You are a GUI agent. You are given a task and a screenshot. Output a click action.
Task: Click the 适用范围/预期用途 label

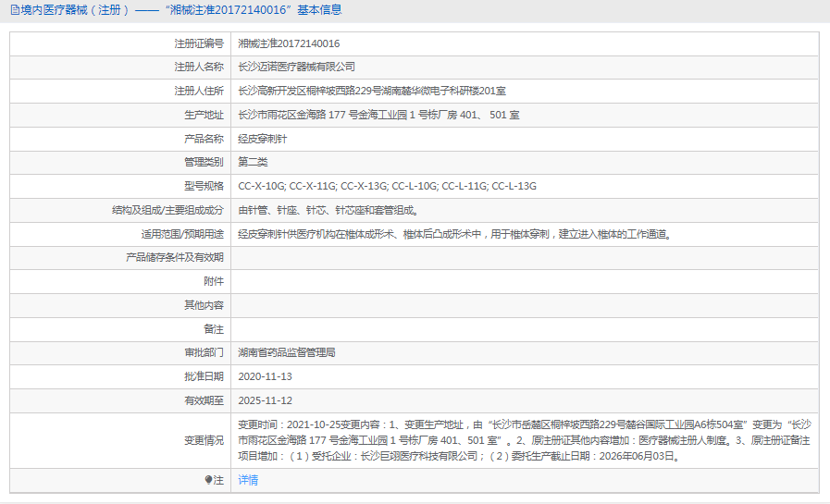182,234
